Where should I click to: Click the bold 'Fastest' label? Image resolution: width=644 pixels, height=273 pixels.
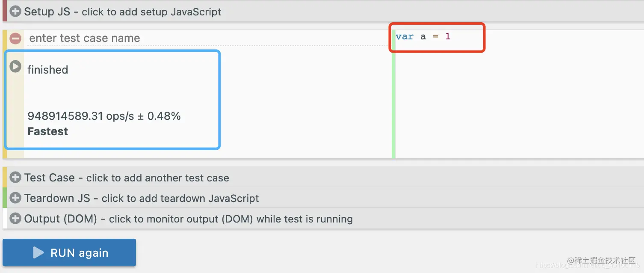pyautogui.click(x=47, y=131)
